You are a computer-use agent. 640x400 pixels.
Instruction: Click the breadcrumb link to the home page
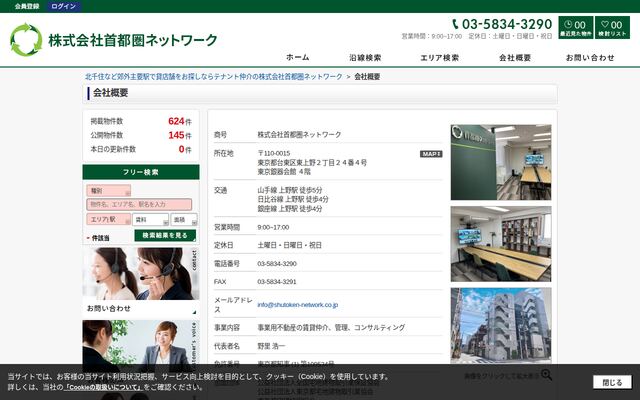click(213, 76)
